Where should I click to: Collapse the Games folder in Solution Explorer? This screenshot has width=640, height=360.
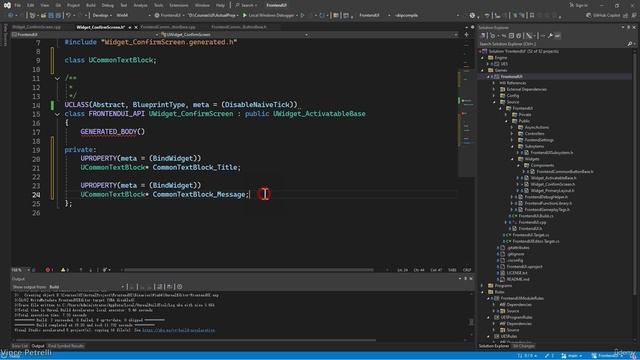(x=482, y=71)
